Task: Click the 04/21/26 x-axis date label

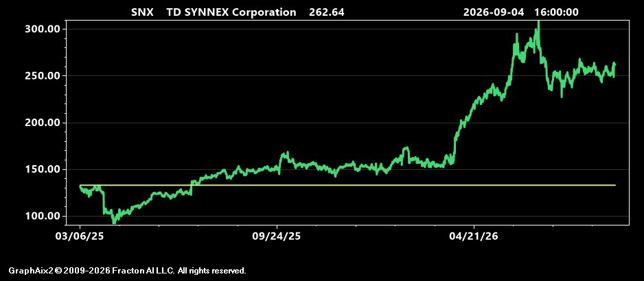Action: [475, 236]
